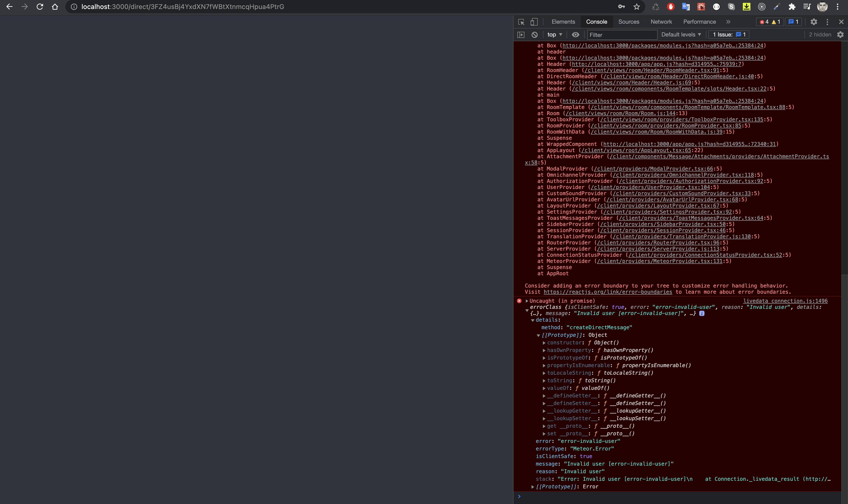Activate the inspect element picker icon
The height and width of the screenshot is (504, 848).
click(521, 22)
